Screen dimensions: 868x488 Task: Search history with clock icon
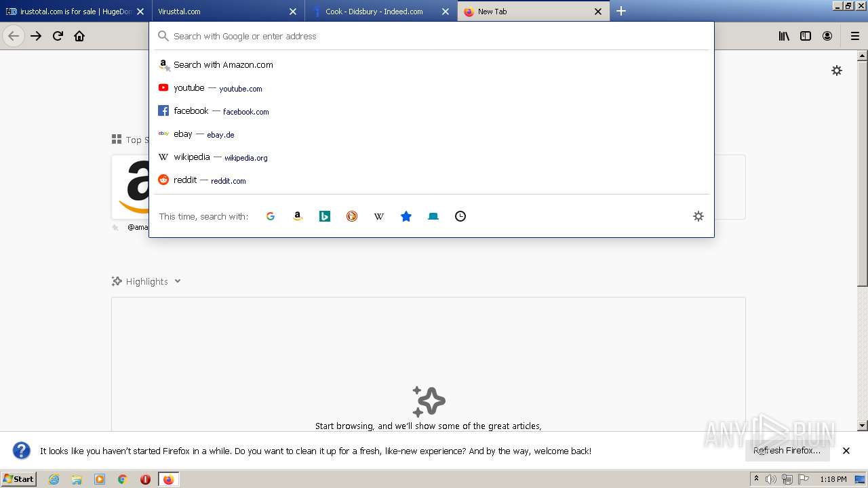(460, 216)
